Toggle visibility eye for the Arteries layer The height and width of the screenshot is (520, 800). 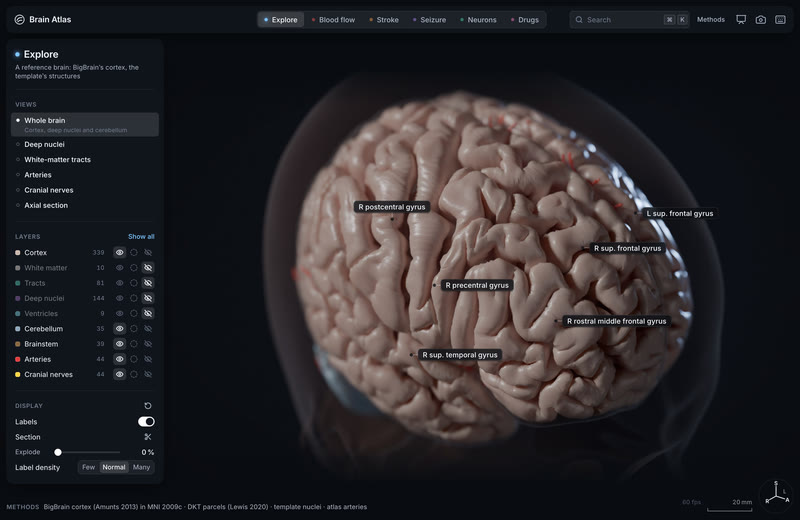point(119,359)
